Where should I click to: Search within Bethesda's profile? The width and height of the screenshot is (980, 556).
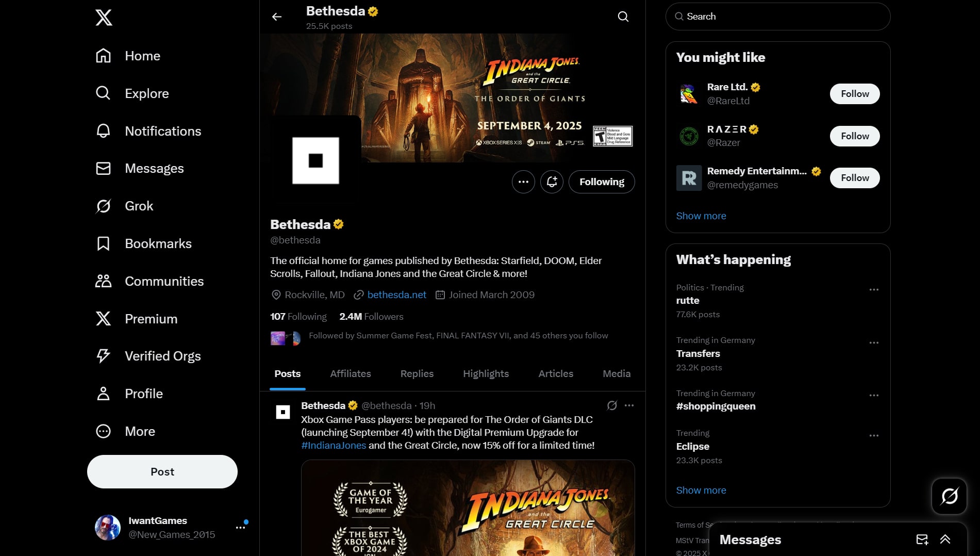point(623,17)
